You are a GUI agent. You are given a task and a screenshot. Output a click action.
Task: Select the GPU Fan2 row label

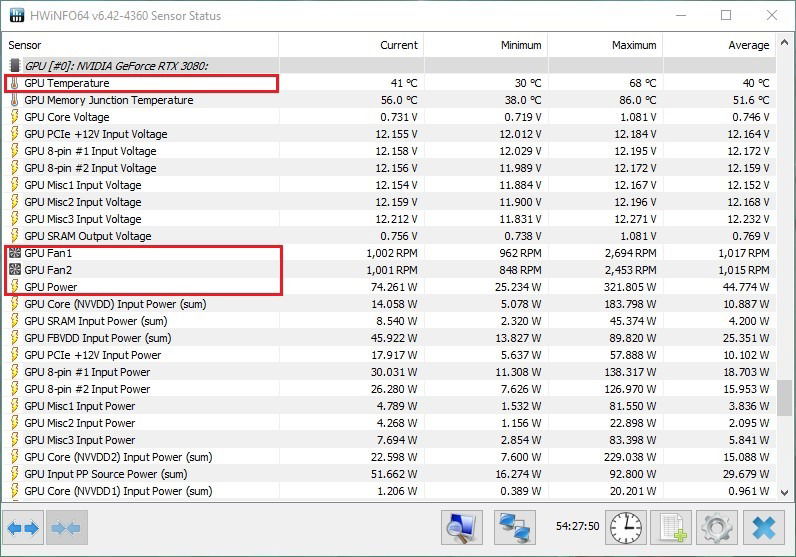click(48, 270)
